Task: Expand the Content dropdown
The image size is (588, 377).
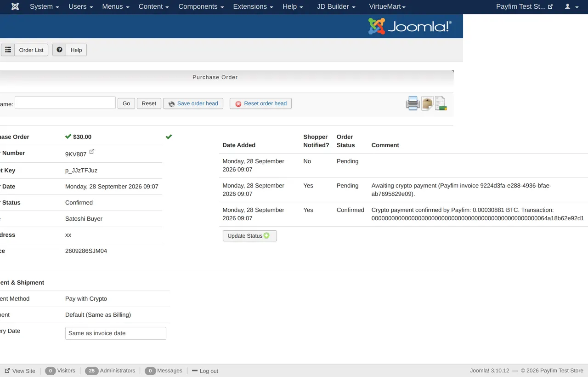Action: tap(154, 6)
